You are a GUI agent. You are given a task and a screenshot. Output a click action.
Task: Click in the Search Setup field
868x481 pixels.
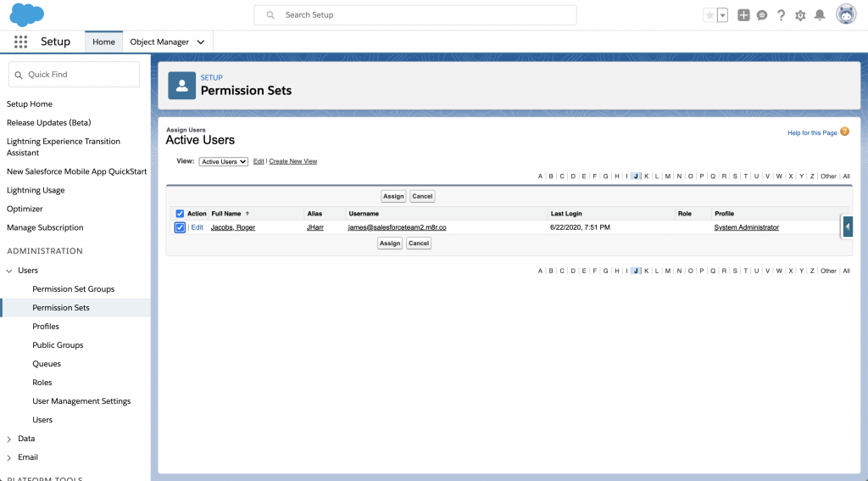pyautogui.click(x=415, y=15)
